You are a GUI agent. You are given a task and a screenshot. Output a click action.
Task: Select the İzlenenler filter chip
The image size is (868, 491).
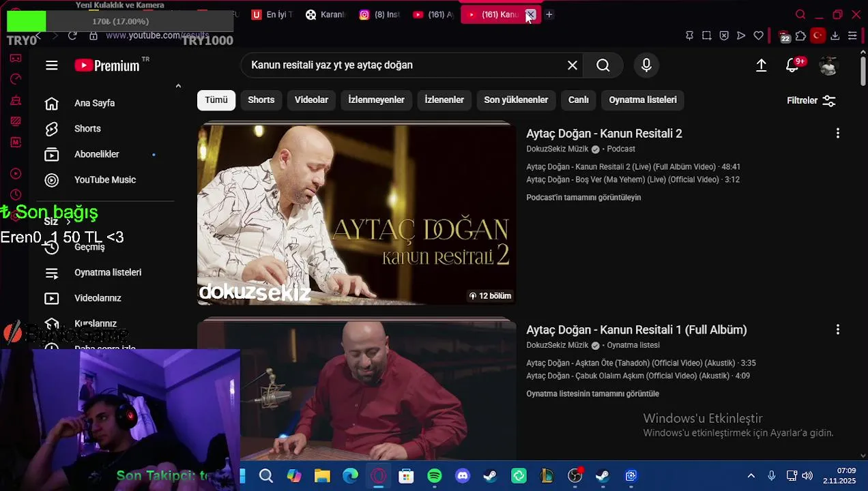444,100
